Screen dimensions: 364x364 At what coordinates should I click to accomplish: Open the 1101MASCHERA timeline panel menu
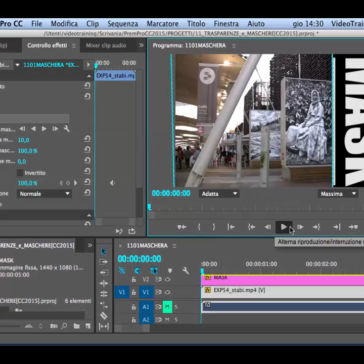click(174, 246)
